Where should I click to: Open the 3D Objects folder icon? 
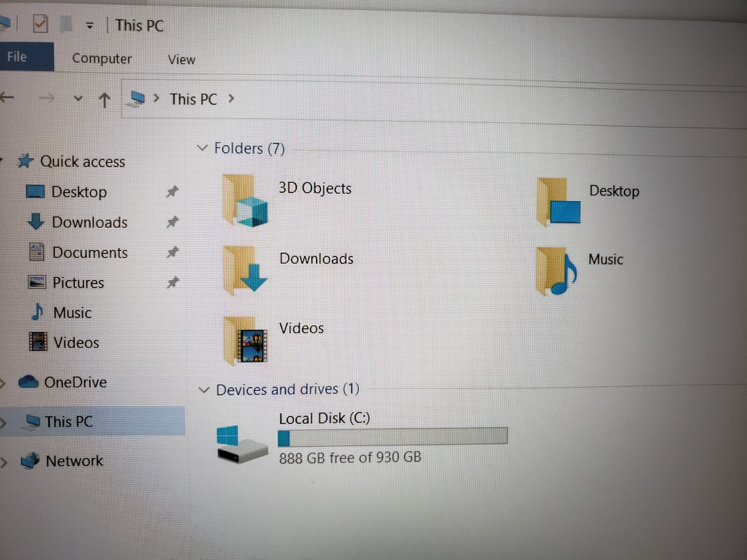tap(245, 201)
